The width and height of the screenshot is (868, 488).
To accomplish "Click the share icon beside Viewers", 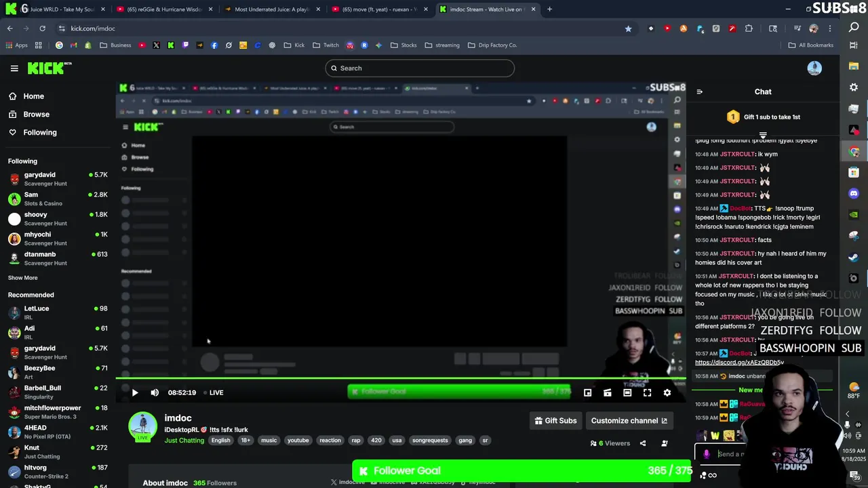I will pos(643,443).
